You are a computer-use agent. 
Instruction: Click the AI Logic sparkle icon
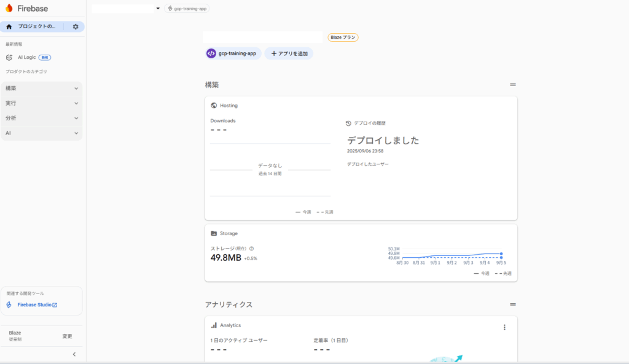[x=9, y=58]
